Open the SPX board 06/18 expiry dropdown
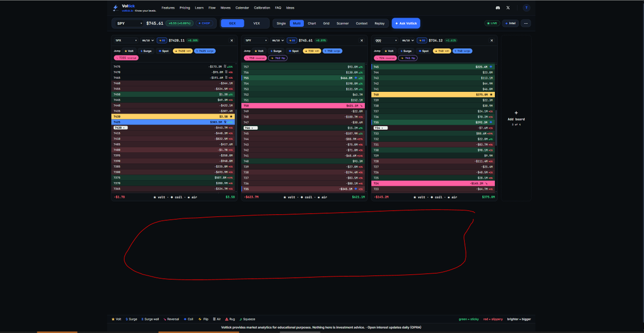This screenshot has height=333, width=644. (x=148, y=40)
